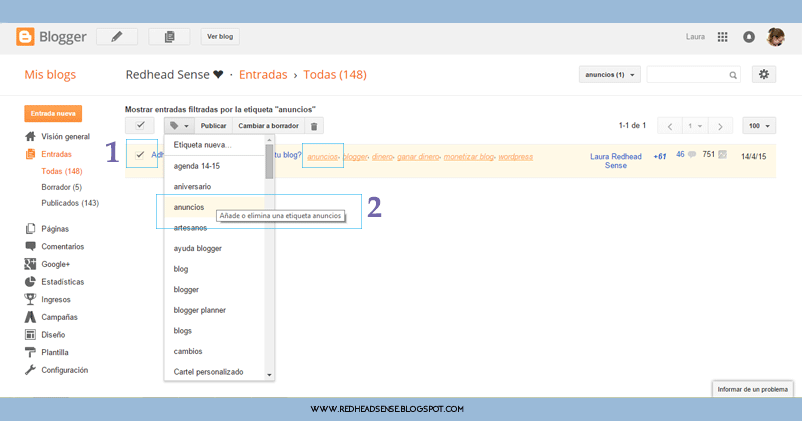
Task: Show Publicados (143) posts
Action: pos(70,203)
